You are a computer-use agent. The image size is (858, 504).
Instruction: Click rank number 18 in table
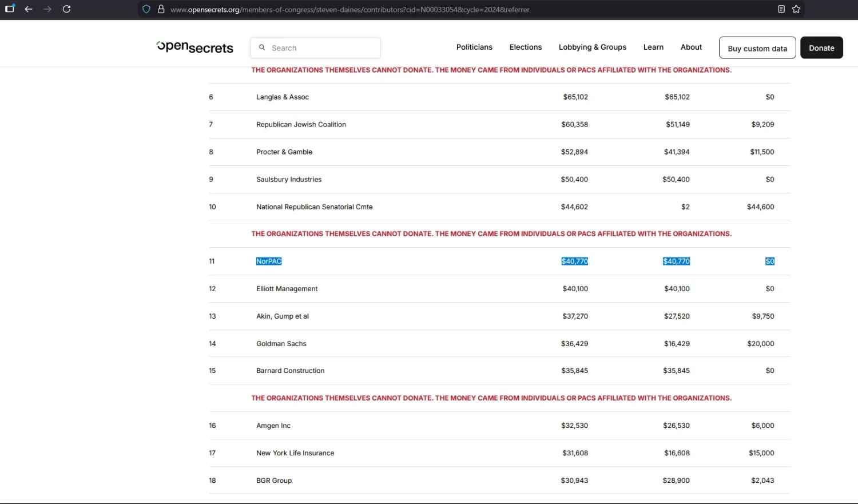coord(213,481)
